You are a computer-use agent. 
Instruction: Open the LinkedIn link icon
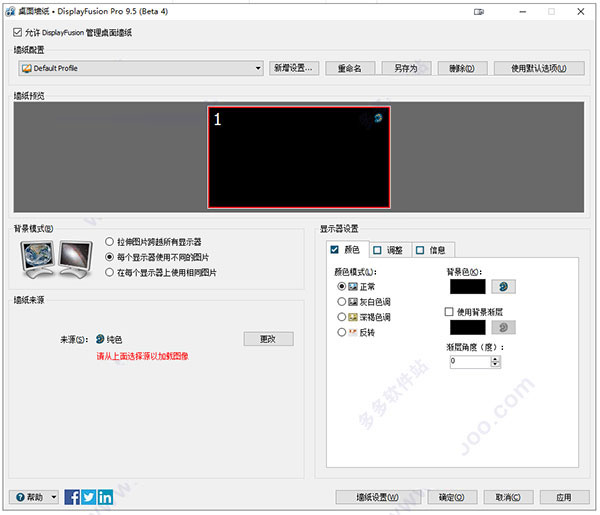[x=105, y=497]
